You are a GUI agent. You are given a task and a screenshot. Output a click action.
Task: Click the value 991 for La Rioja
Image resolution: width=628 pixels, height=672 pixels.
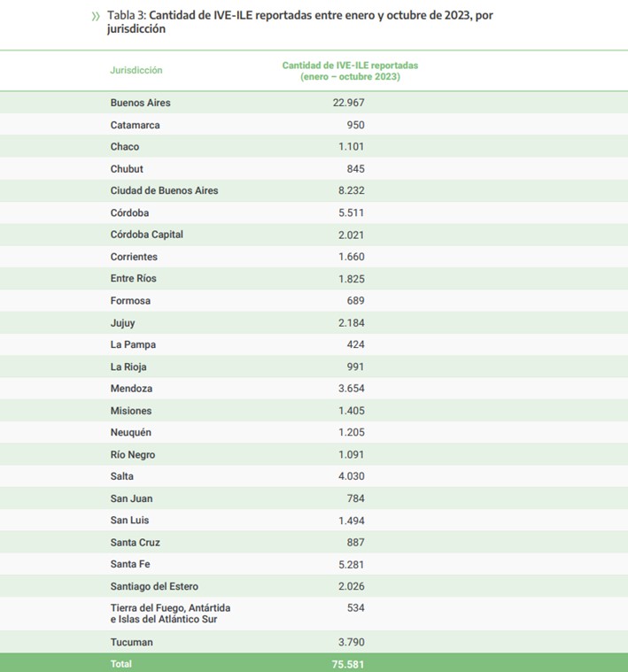pyautogui.click(x=355, y=367)
